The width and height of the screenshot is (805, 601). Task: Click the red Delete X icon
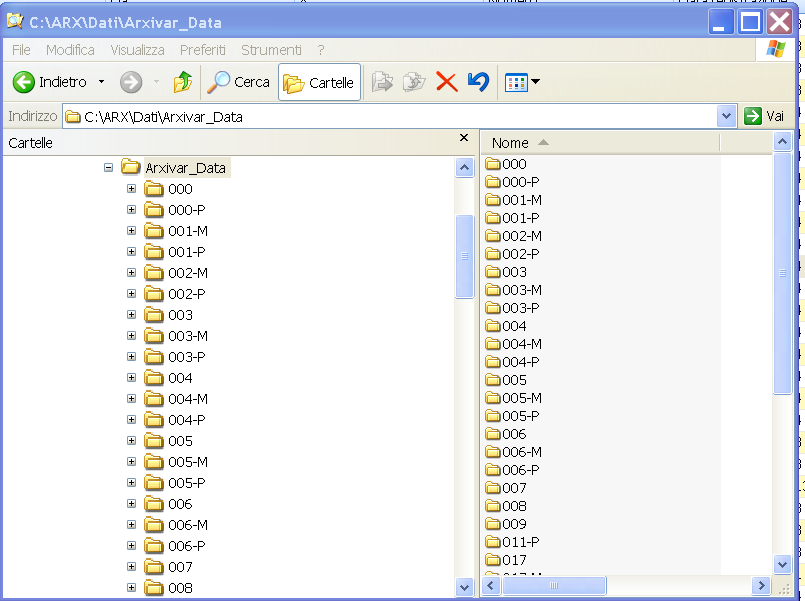(446, 82)
